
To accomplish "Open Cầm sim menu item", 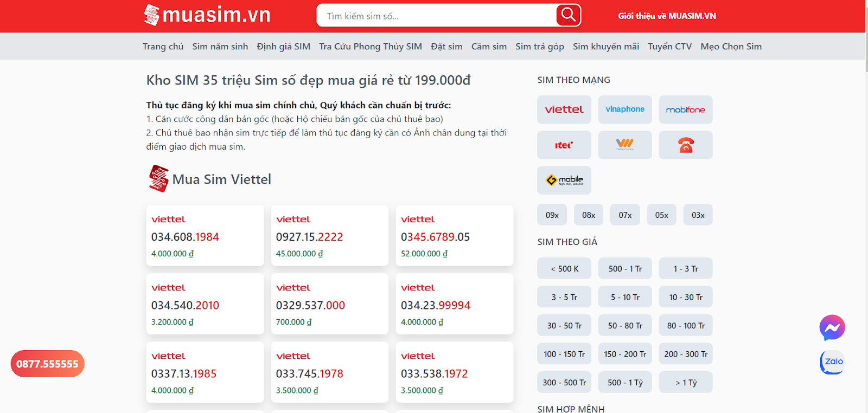I will (489, 47).
